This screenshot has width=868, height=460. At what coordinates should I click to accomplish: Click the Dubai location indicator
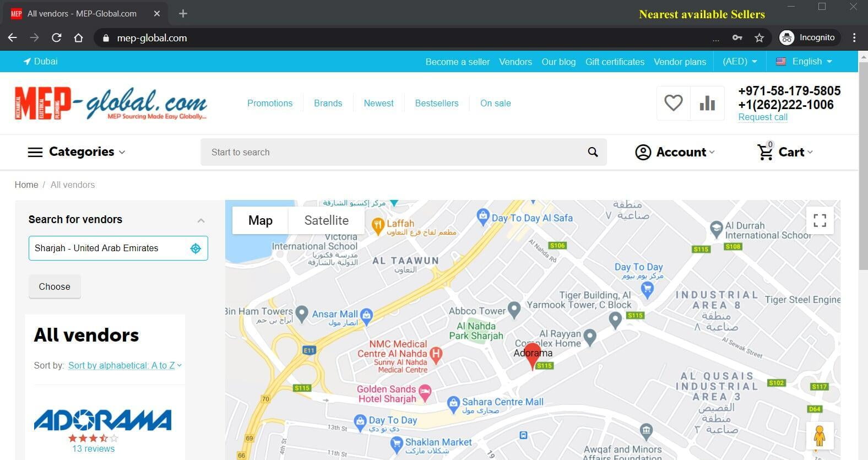(x=40, y=61)
